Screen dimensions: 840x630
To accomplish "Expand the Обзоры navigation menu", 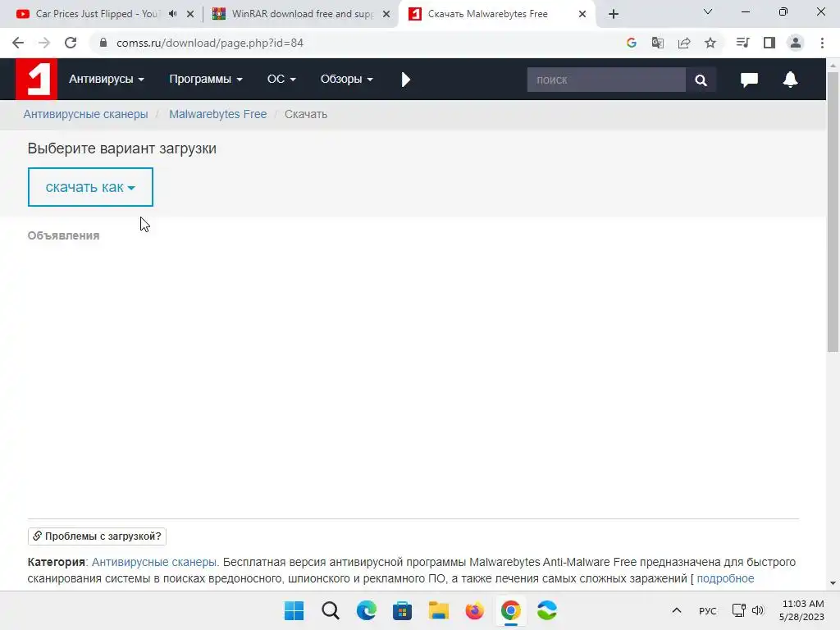I will 347,80.
